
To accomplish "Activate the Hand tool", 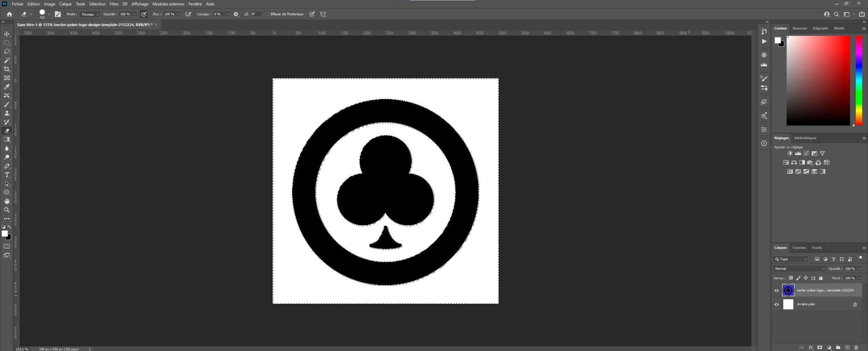I will (x=7, y=201).
